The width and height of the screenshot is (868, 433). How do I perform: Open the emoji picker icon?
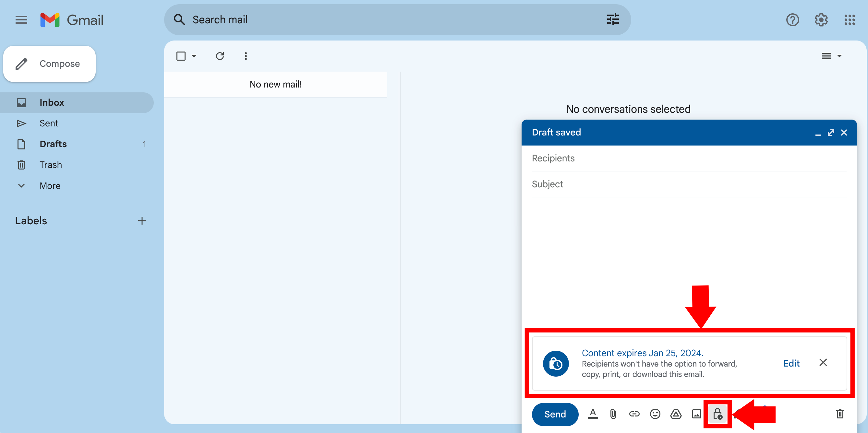pos(655,414)
